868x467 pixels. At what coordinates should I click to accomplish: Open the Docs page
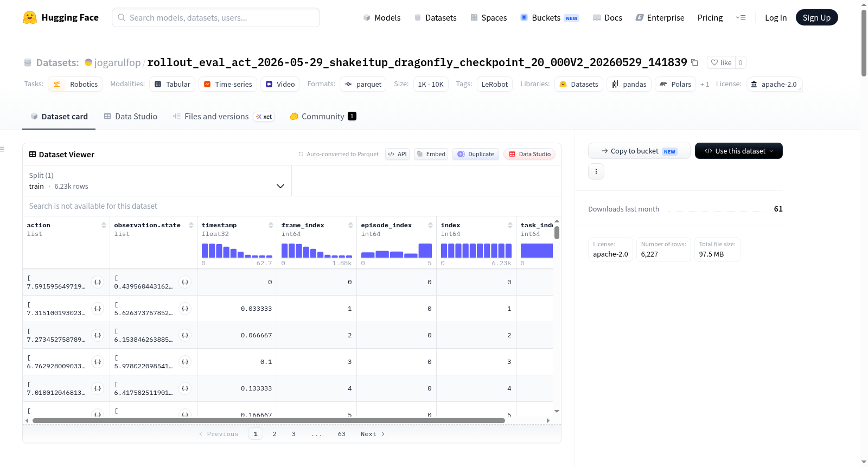[x=608, y=17]
